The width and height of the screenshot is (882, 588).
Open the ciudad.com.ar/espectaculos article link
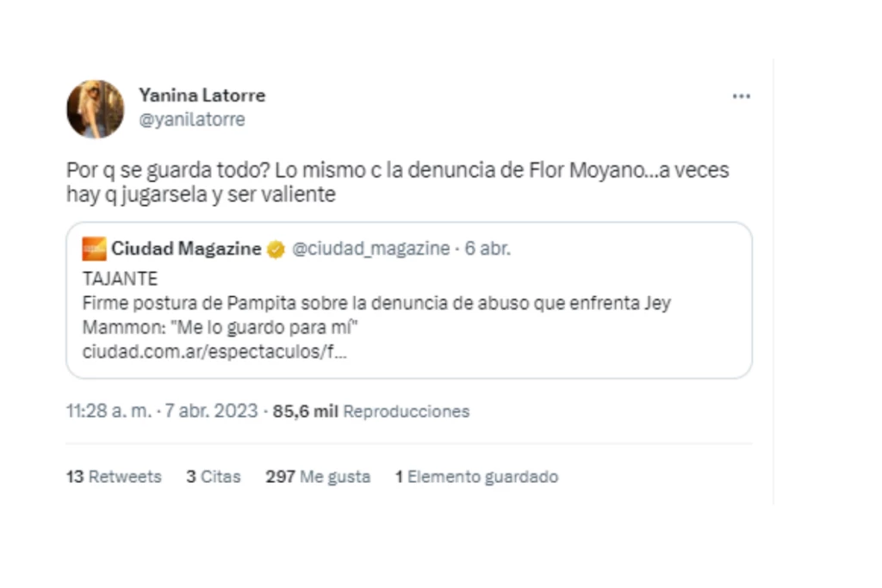coord(214,352)
